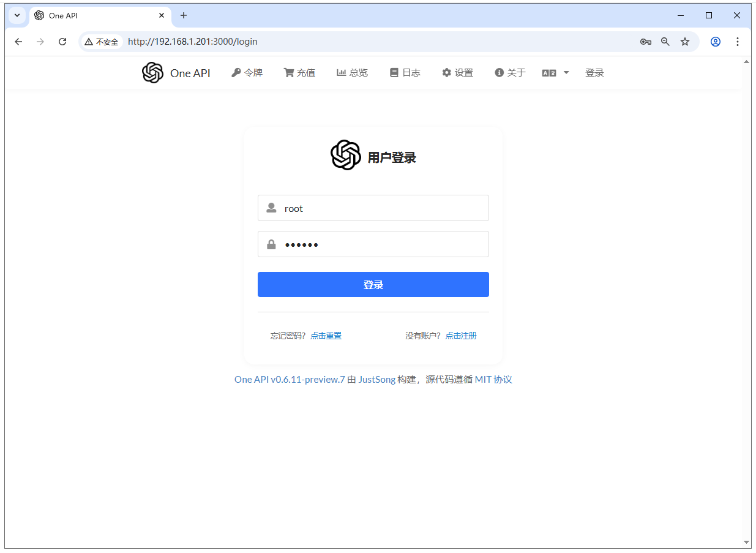Maximize the Chrome window
Screen dimensions: 756x553
tap(709, 15)
